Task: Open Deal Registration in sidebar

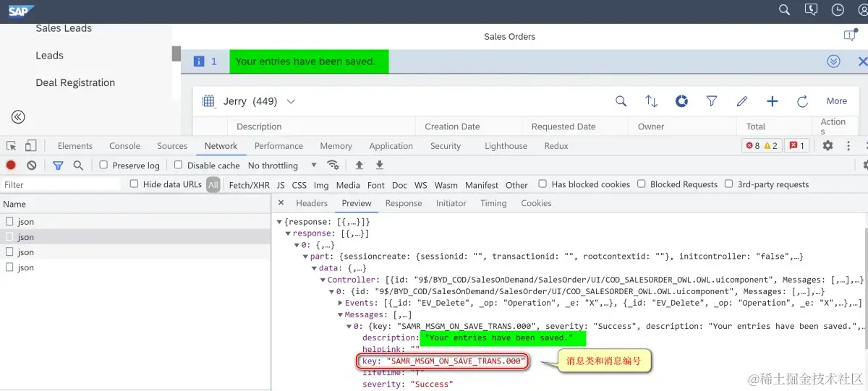Action: [75, 82]
